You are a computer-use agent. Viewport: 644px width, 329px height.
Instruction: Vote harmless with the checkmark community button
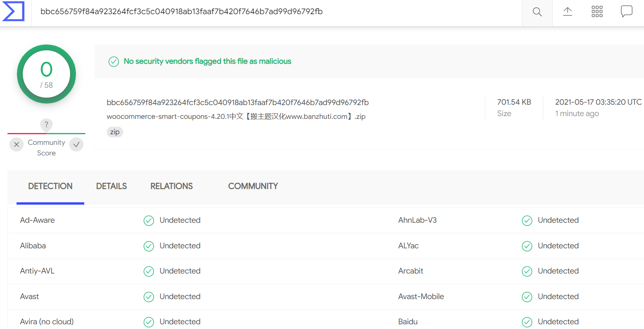[76, 144]
